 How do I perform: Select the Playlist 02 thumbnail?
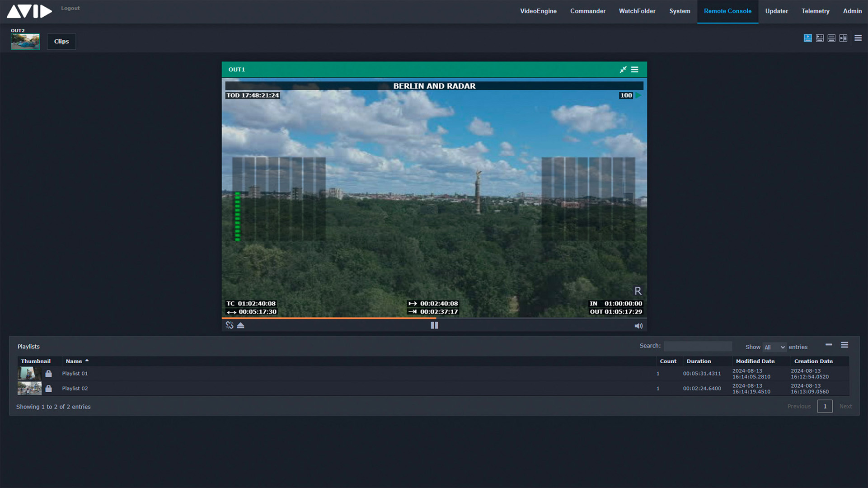(x=29, y=388)
